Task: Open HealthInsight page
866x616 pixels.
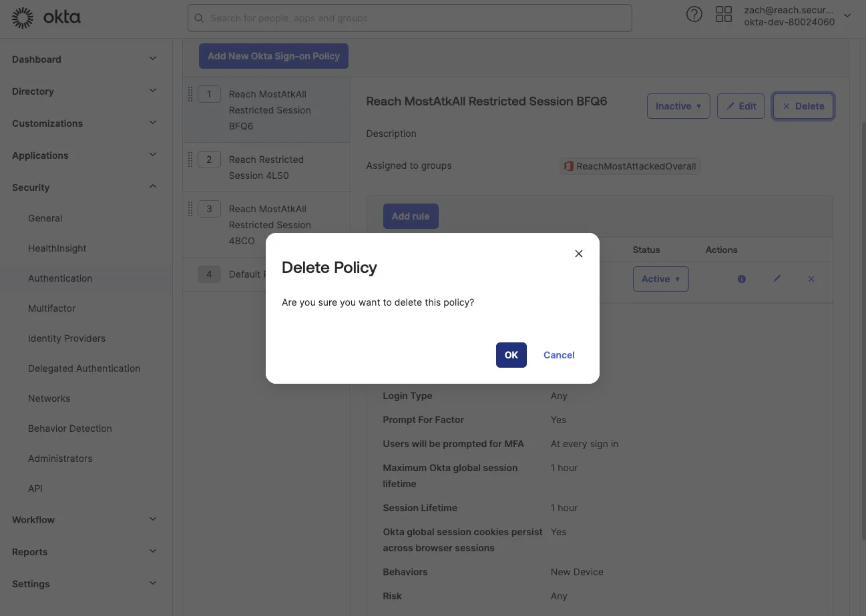Action: pos(57,248)
